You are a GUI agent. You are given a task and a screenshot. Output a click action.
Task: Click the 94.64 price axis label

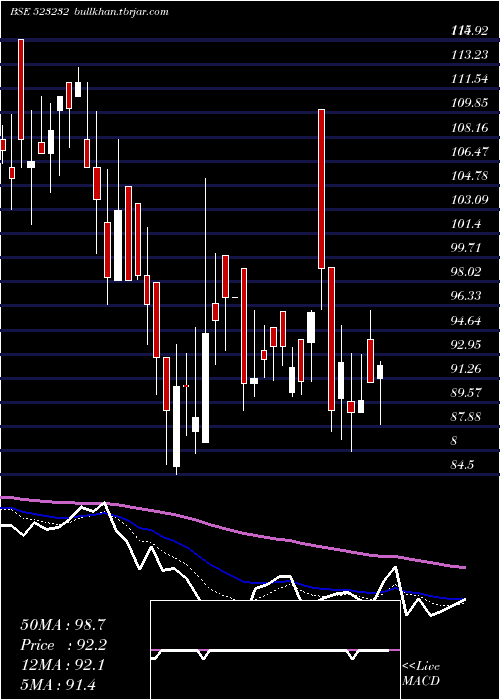[467, 321]
